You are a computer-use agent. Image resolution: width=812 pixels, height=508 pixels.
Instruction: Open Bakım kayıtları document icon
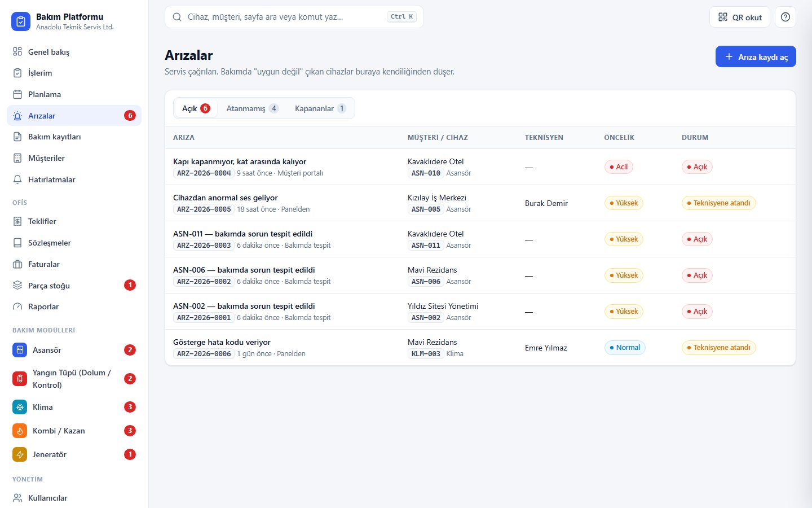coord(17,137)
